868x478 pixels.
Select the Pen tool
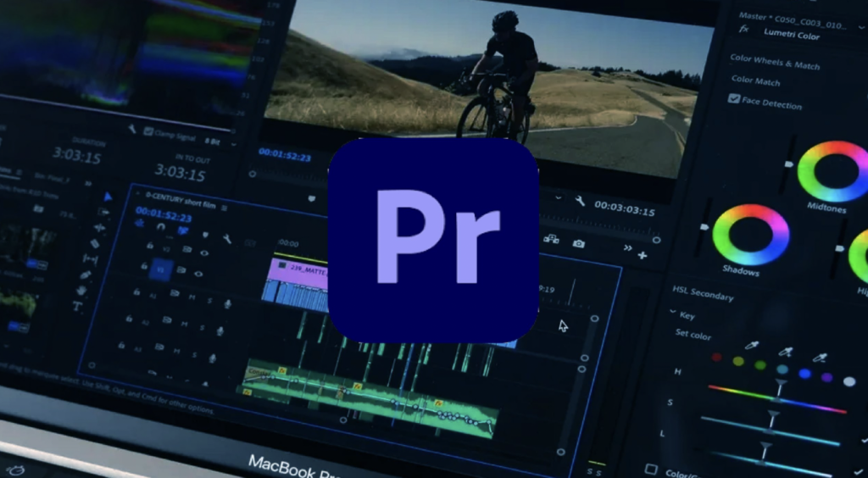[x=86, y=275]
